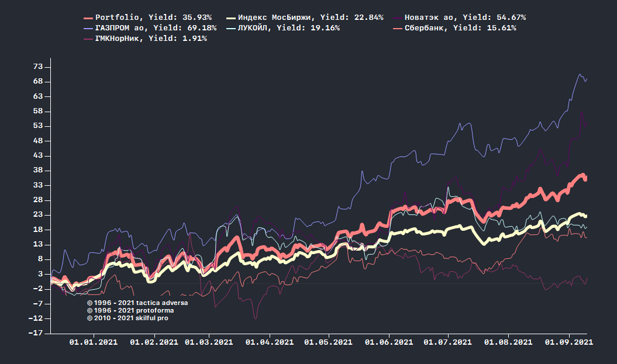This screenshot has width=617, height=364.
Task: Click the copyright icon before tactica adversa
Action: pos(89,303)
